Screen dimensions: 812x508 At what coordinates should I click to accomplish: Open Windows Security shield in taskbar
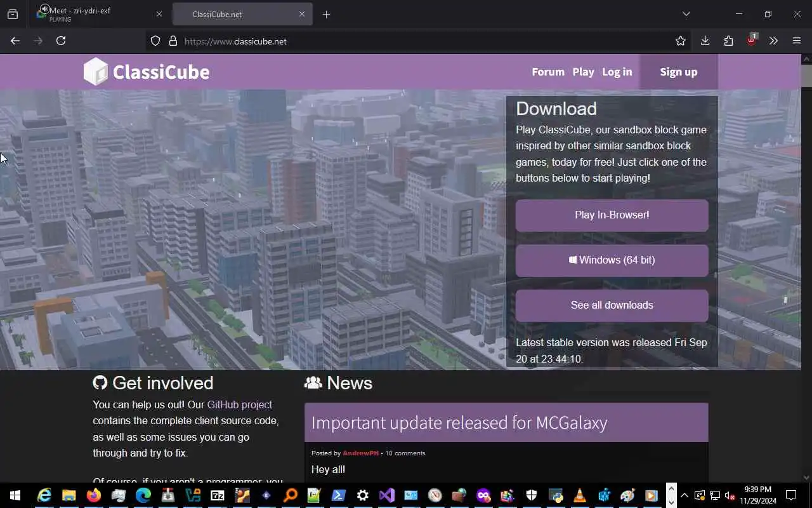click(x=532, y=495)
